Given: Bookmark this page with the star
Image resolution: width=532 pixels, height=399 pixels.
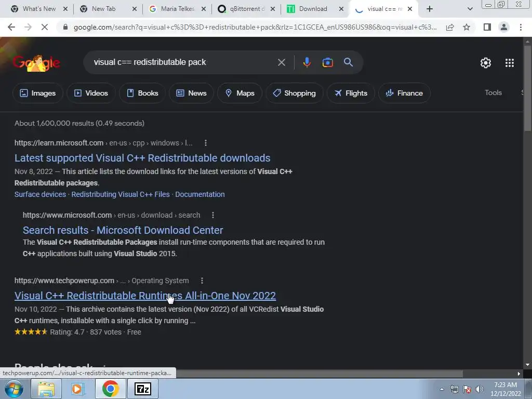Looking at the screenshot, I should pos(467,27).
